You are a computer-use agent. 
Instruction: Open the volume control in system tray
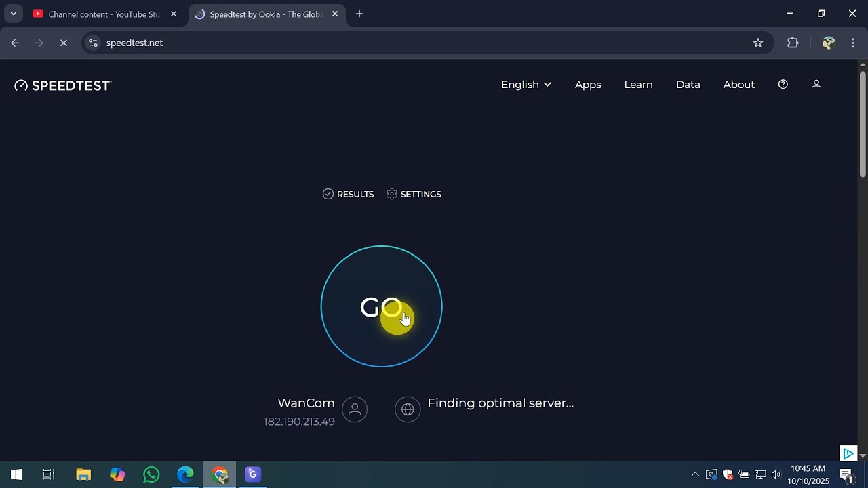pyautogui.click(x=776, y=474)
